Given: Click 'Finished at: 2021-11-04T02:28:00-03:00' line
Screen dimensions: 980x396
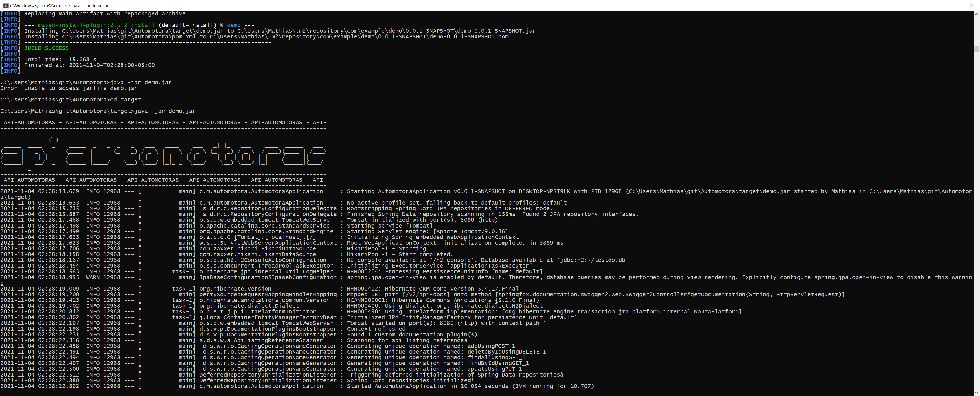Looking at the screenshot, I should (x=89, y=65).
